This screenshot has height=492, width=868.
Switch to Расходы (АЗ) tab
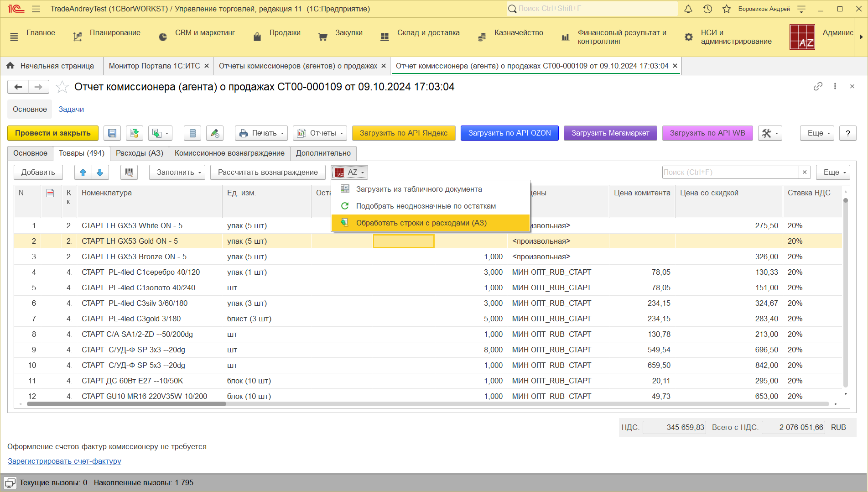click(139, 153)
